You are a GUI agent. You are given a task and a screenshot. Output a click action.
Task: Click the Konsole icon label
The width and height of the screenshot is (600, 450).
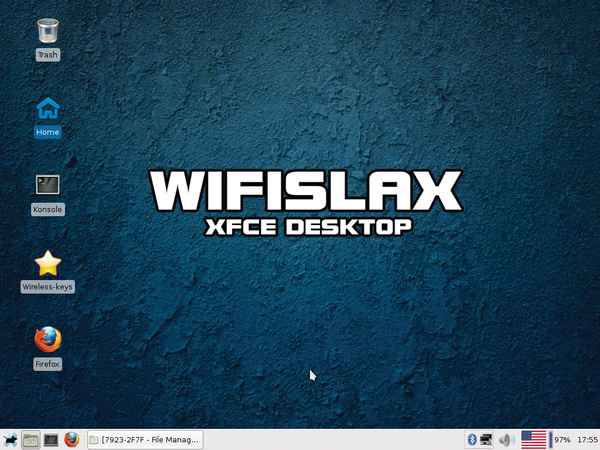[47, 209]
